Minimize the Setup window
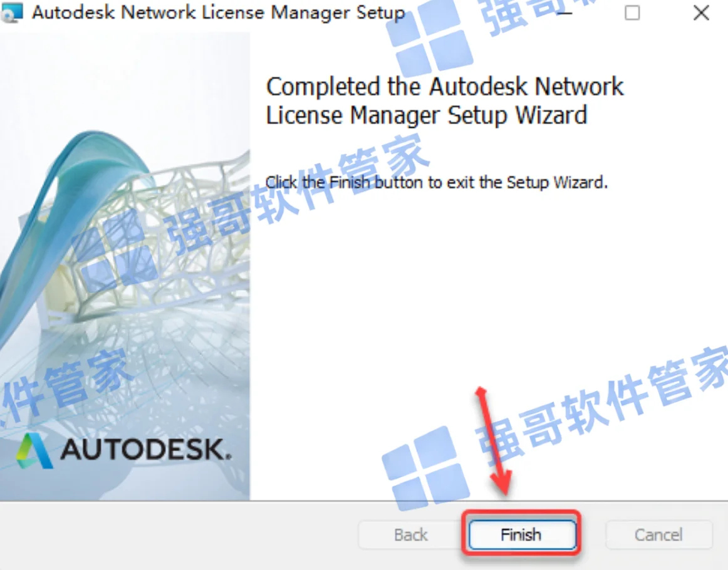This screenshot has width=728, height=570. [564, 13]
